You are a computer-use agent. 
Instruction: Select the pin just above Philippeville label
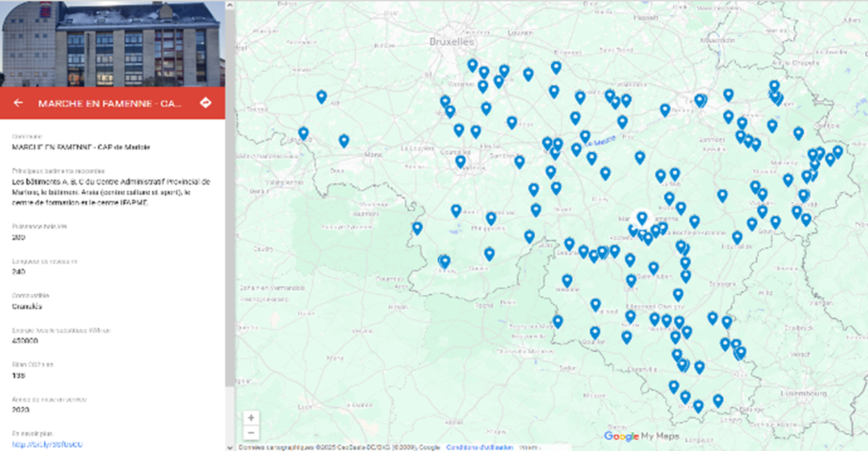[491, 219]
